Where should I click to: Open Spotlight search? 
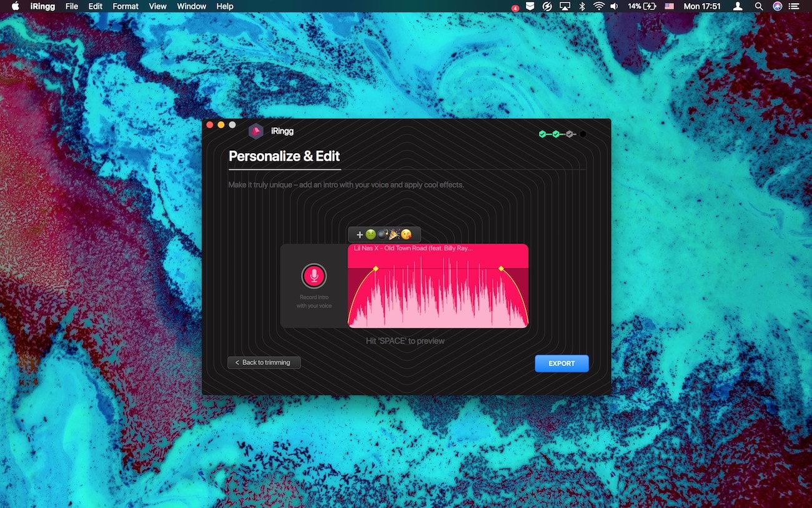[x=759, y=6]
